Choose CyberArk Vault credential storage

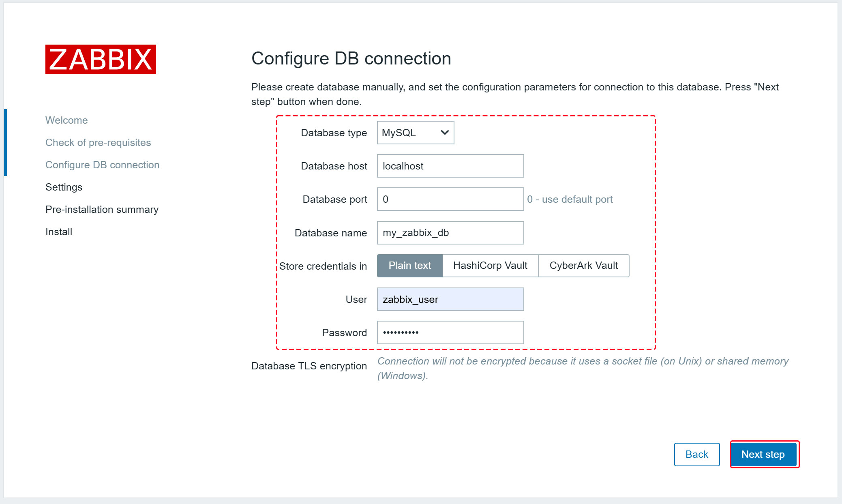583,266
